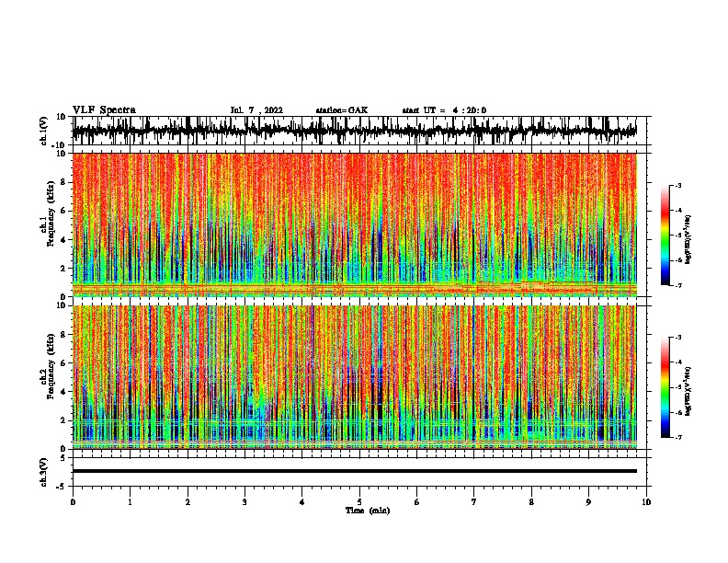Click time axis tick label "9"
Viewport: 728px width, 563px height.
pos(588,501)
